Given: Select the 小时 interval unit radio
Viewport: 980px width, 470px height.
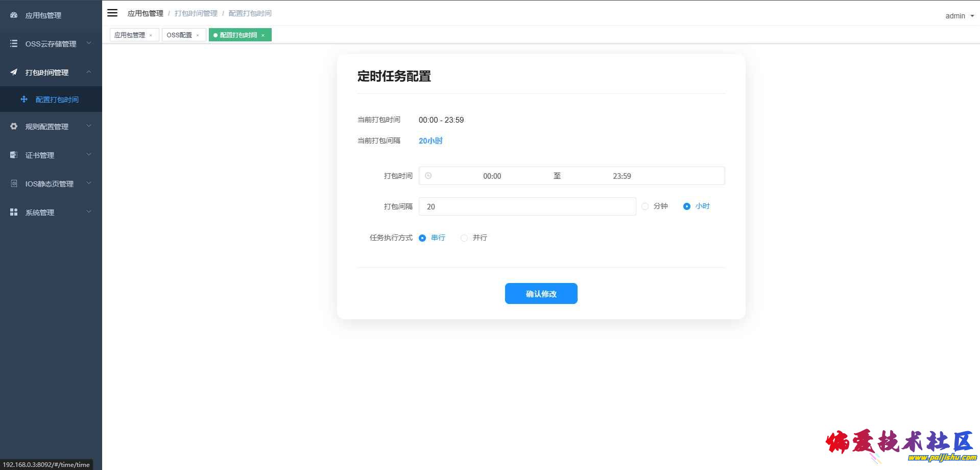Looking at the screenshot, I should coord(687,206).
